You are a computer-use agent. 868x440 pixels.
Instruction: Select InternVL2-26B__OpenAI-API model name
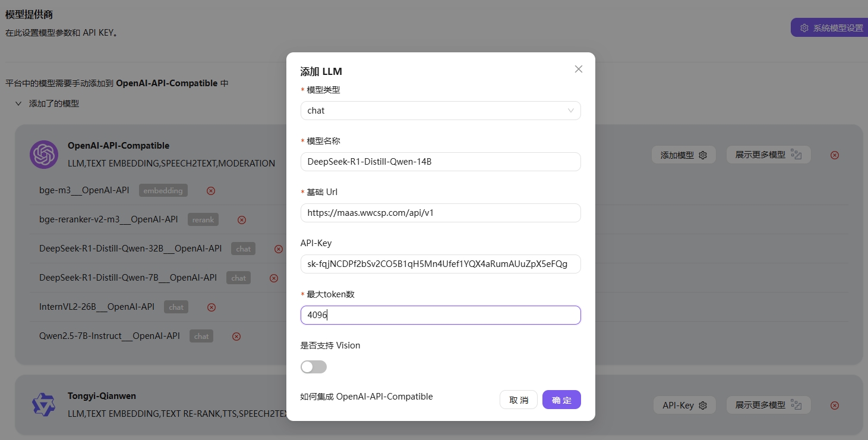click(97, 307)
